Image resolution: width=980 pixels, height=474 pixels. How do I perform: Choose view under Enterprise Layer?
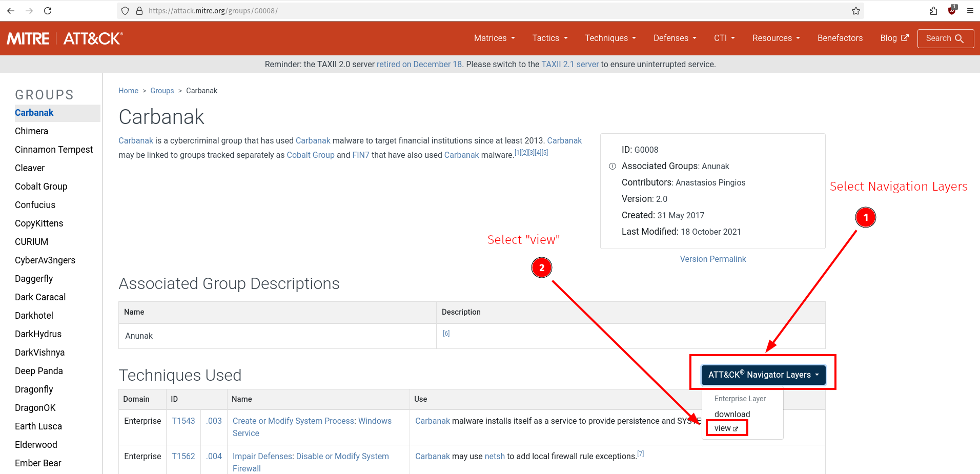point(726,428)
